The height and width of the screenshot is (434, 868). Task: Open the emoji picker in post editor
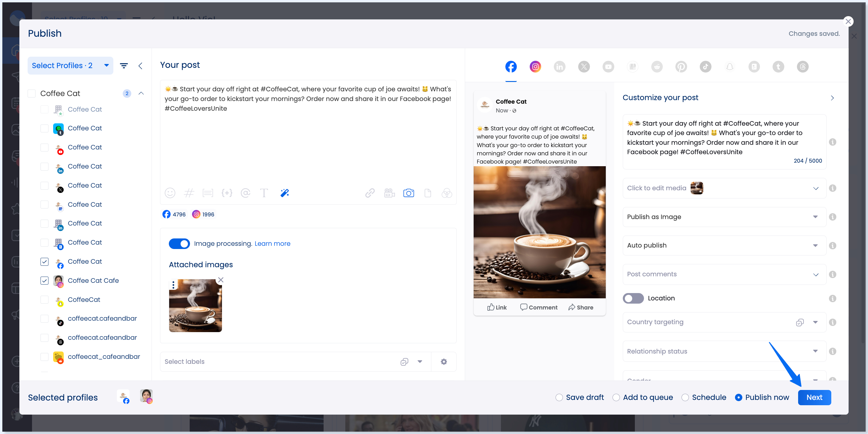click(x=170, y=193)
